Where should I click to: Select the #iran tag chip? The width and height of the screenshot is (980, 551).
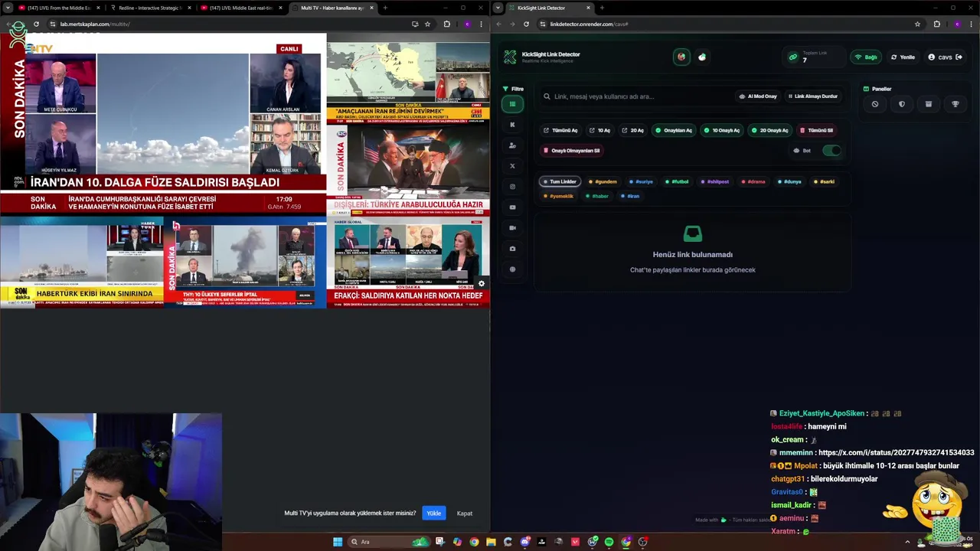[630, 196]
